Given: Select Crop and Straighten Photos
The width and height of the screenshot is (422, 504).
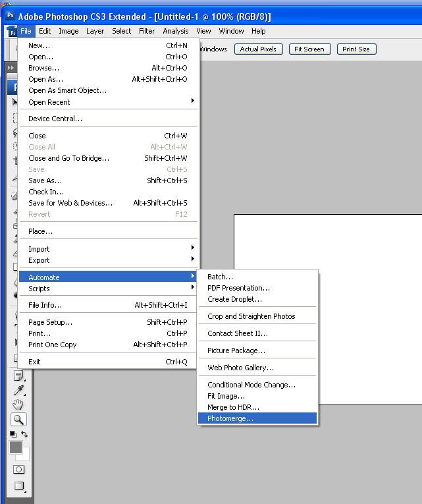Looking at the screenshot, I should (257, 316).
